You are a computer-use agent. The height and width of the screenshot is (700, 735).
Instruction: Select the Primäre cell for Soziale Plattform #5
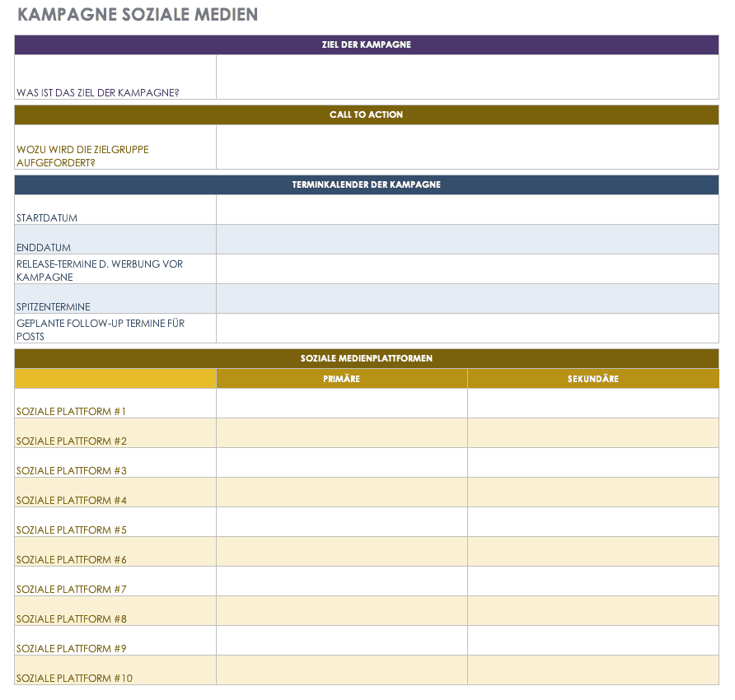pyautogui.click(x=341, y=522)
